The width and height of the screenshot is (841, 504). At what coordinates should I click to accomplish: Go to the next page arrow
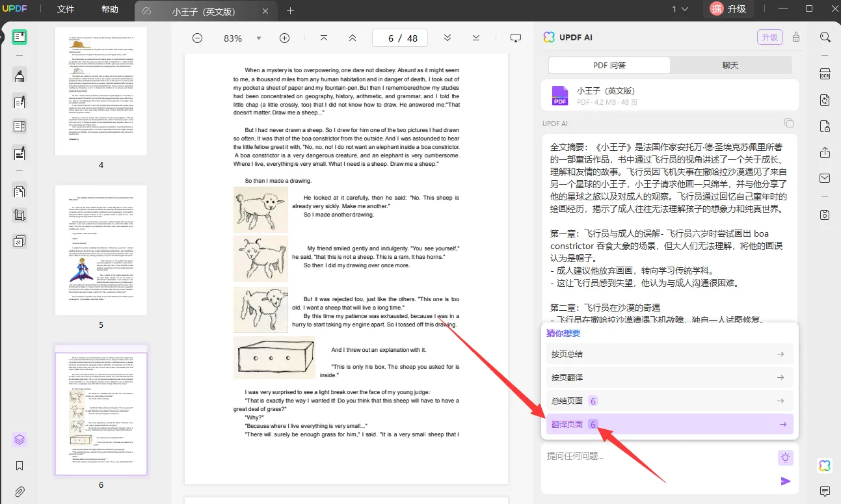click(x=447, y=38)
